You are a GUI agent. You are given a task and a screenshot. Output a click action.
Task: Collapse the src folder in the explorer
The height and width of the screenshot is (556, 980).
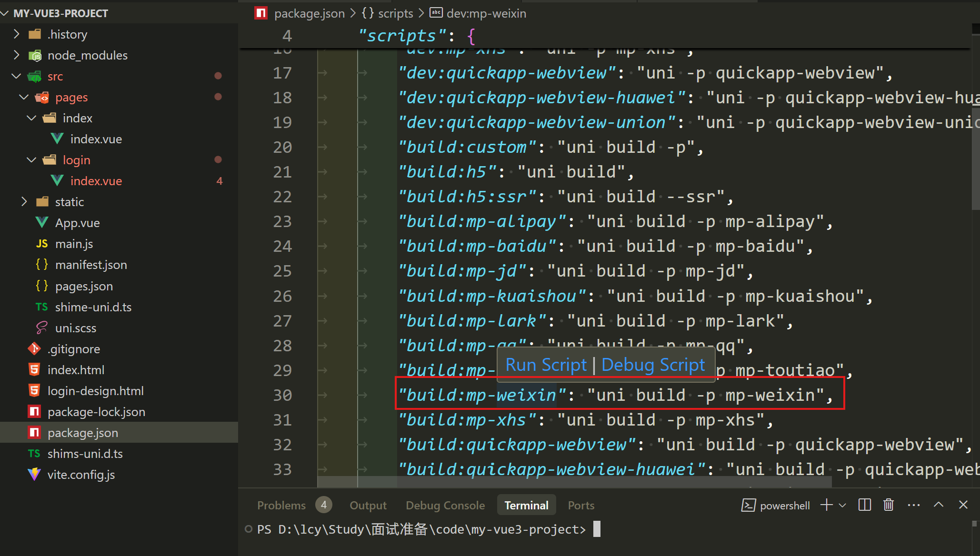[16, 76]
